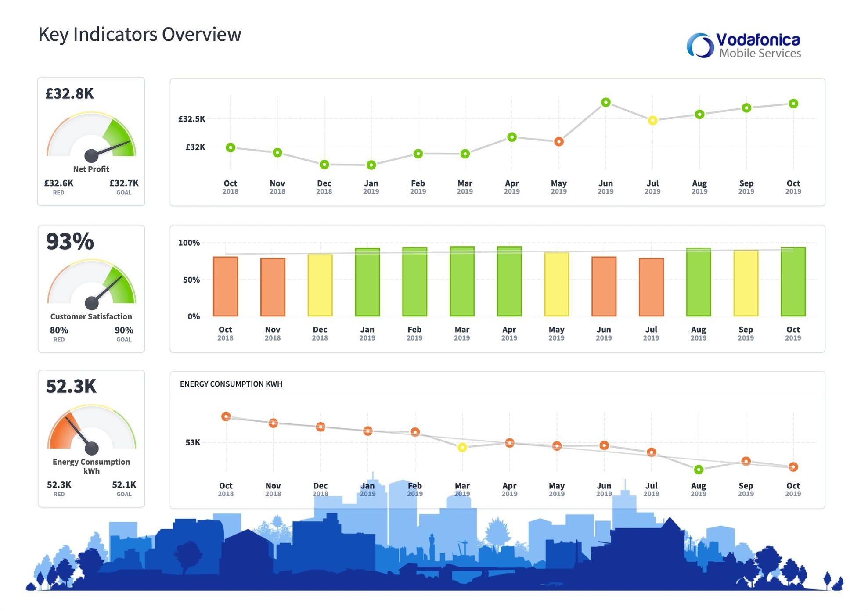Viewport: 868px width, 610px height.
Task: Click the green Feb 2019 satisfaction bar
Action: pos(415,282)
